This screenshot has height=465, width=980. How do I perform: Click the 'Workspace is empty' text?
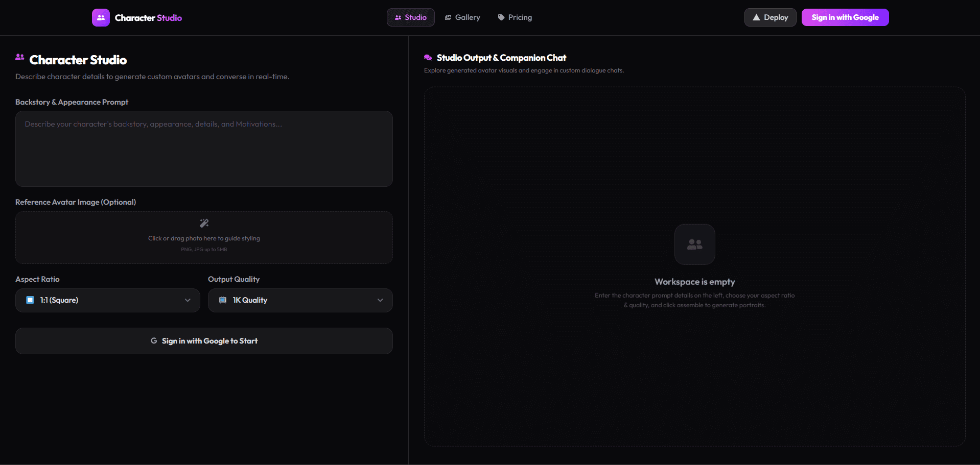point(695,282)
